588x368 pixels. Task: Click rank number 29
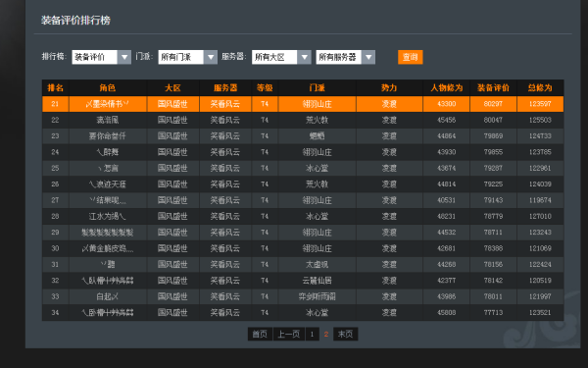55,233
